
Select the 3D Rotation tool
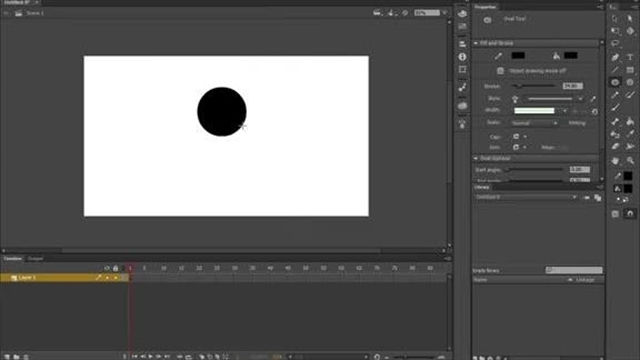point(630,31)
